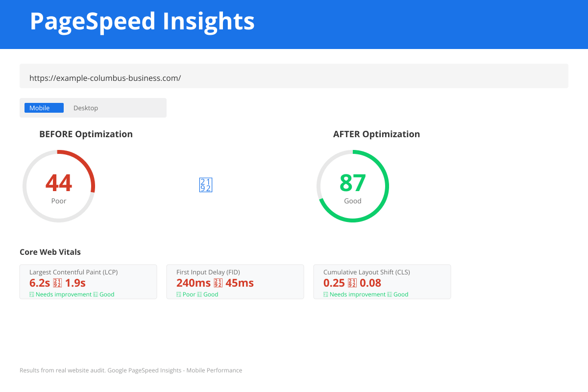The image size is (588, 392).
Task: Click the BEFORE Optimization heading
Action: click(x=86, y=134)
